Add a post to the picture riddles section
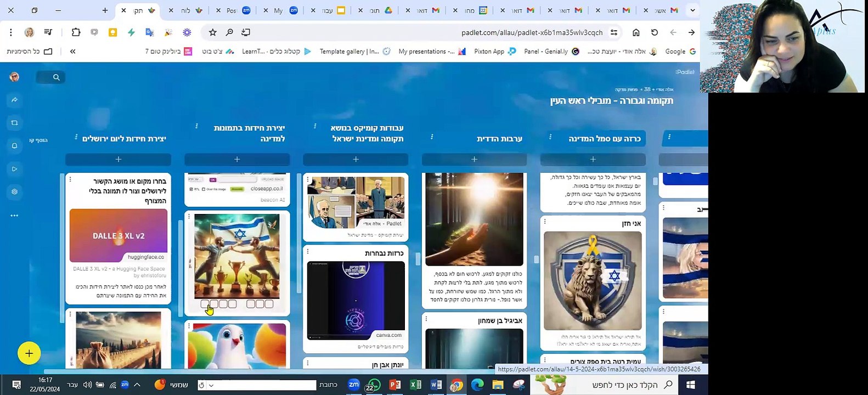 237,159
